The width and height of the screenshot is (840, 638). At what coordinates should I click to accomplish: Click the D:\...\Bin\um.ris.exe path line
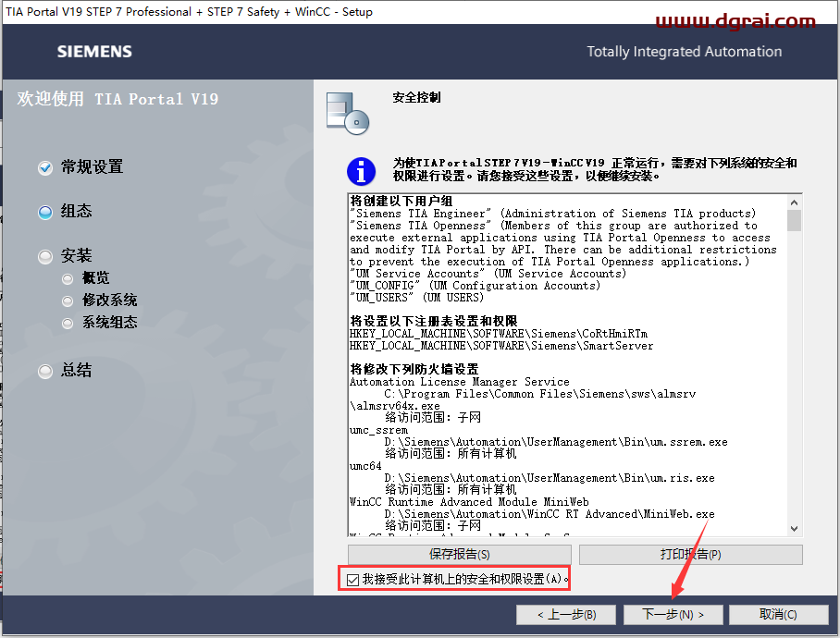coord(550,478)
